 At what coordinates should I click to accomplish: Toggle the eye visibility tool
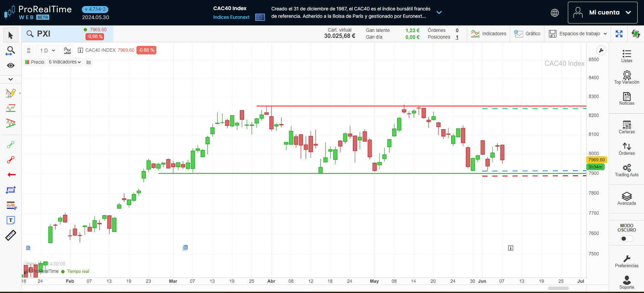(x=11, y=65)
